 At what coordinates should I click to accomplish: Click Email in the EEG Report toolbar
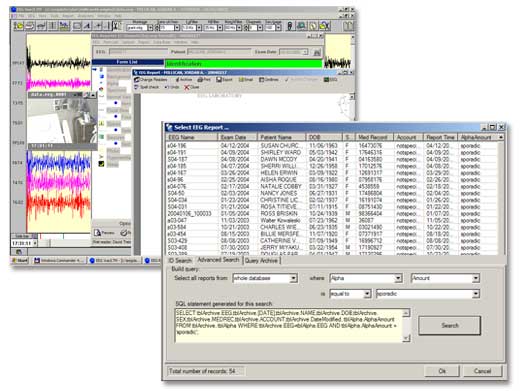point(246,80)
